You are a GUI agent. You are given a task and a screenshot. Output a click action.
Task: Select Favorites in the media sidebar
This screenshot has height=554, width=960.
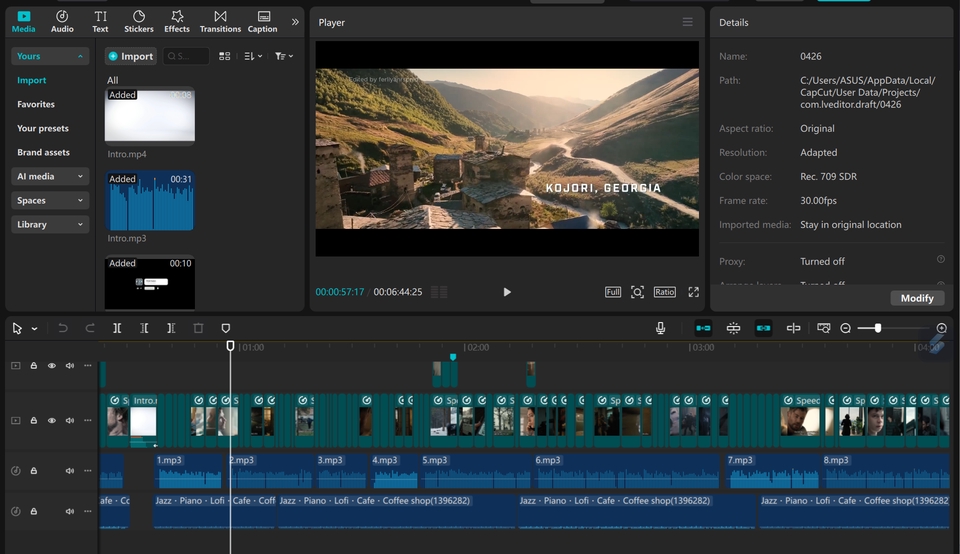pyautogui.click(x=36, y=104)
